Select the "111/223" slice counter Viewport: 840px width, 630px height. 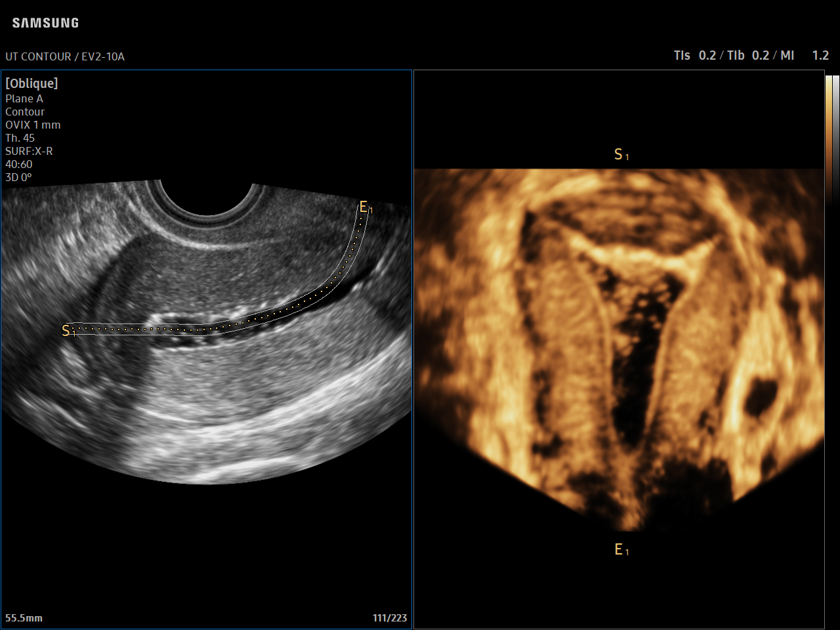pyautogui.click(x=390, y=618)
